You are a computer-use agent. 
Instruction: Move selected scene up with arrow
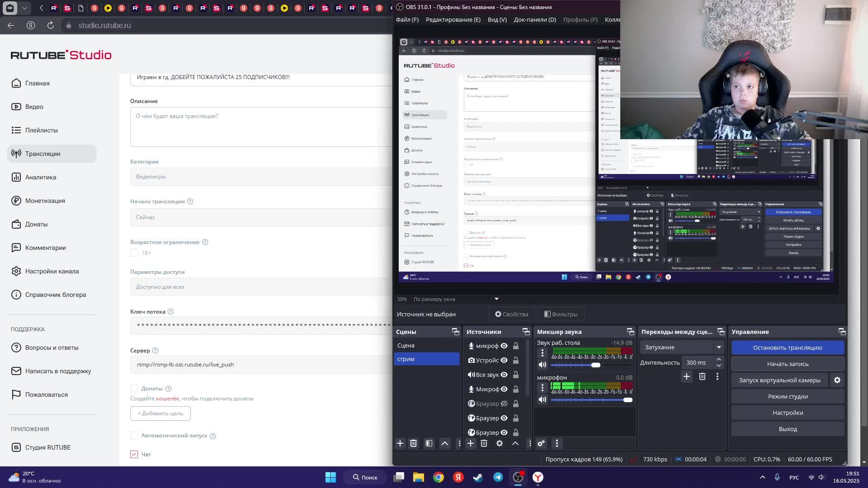(445, 444)
